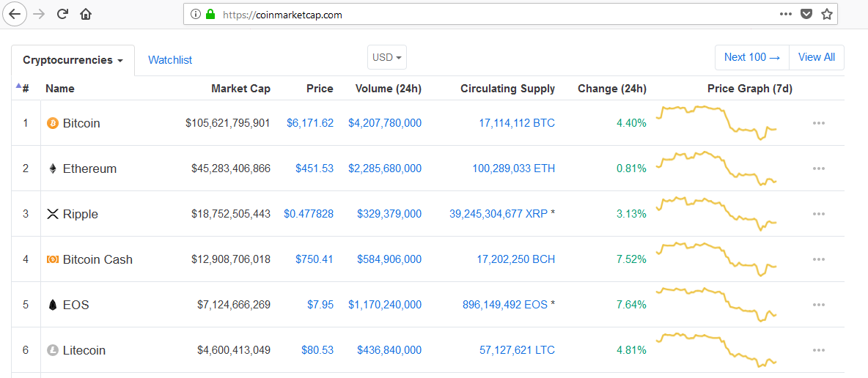Open the more options dots for Bitcoin Cash row
This screenshot has width=868, height=378.
tap(818, 259)
